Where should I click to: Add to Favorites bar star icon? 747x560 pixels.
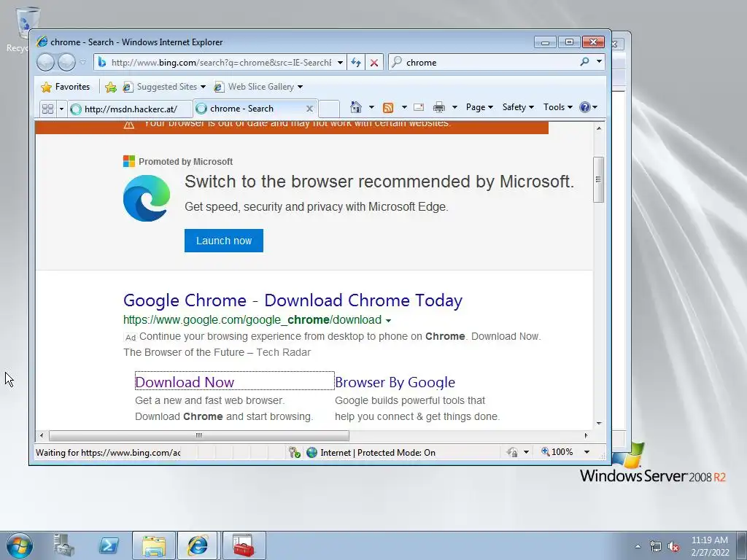111,87
